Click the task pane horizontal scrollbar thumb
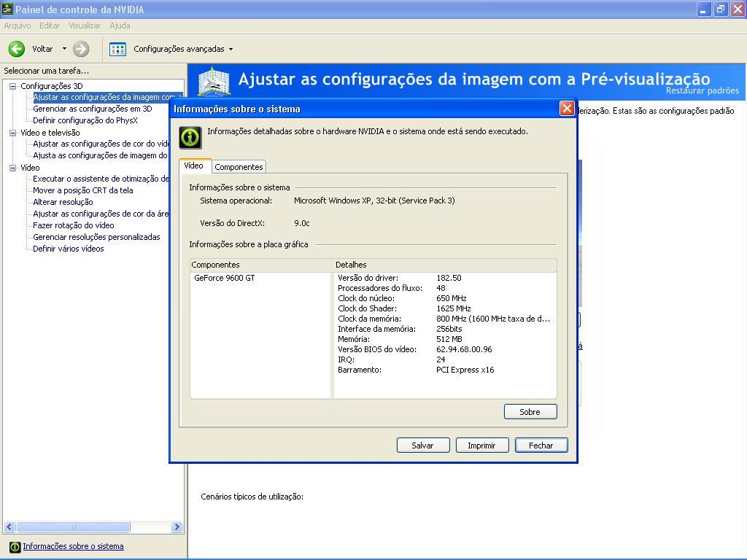This screenshot has width=747, height=560. tap(73, 527)
